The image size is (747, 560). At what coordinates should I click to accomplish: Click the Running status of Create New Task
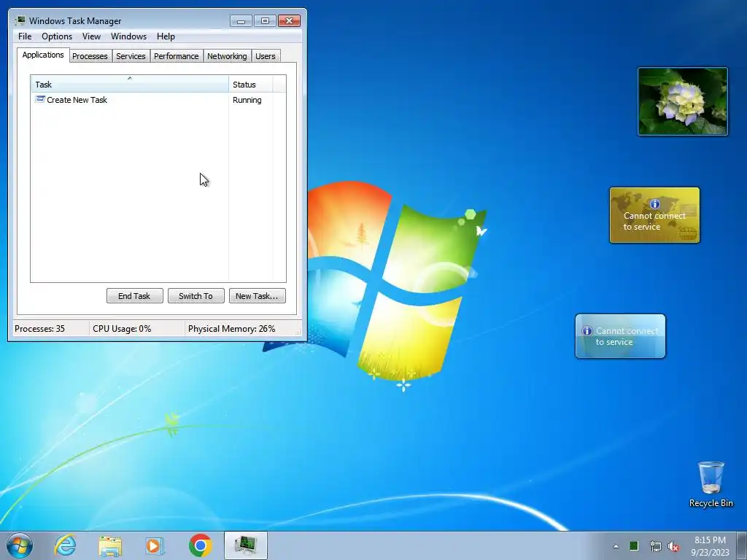click(247, 100)
